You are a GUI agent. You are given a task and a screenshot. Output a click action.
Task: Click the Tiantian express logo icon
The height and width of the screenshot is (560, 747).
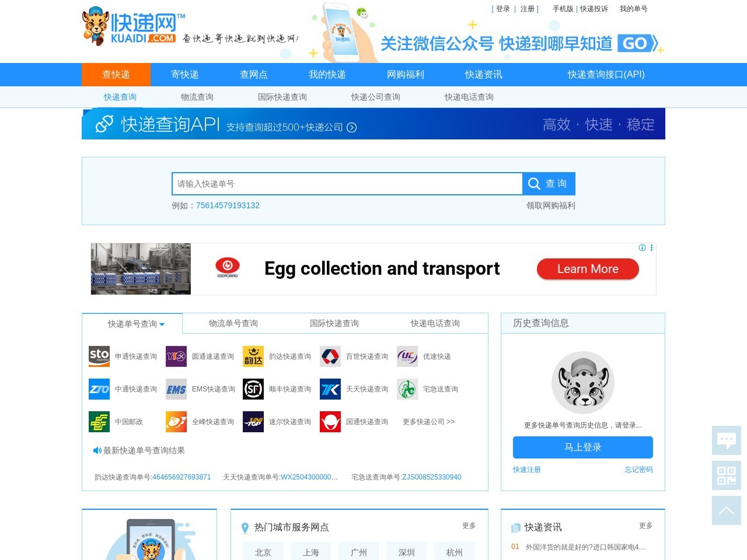point(330,389)
